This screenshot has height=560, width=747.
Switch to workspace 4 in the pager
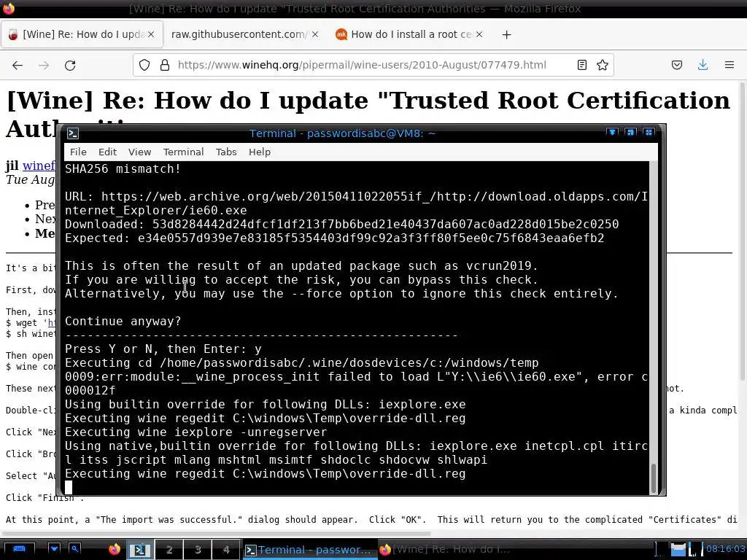226,550
